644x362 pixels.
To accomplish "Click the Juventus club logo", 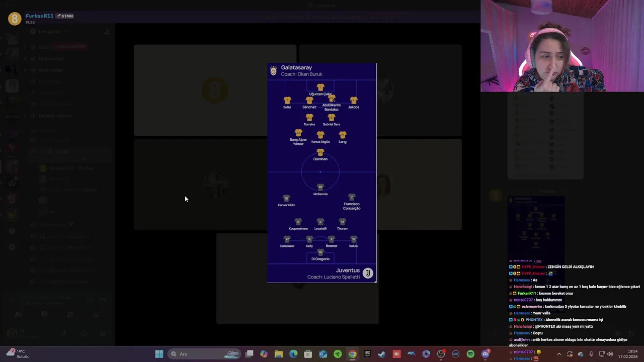I will click(368, 273).
